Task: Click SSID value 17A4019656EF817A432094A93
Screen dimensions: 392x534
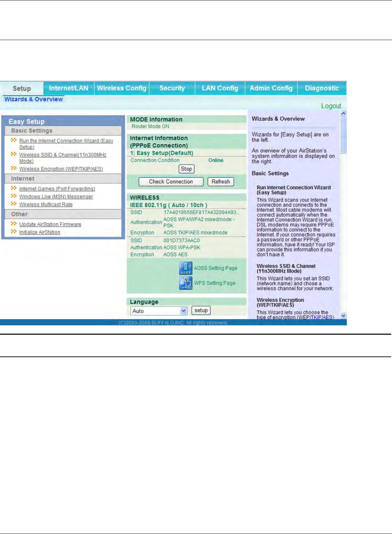Action: pos(201,213)
